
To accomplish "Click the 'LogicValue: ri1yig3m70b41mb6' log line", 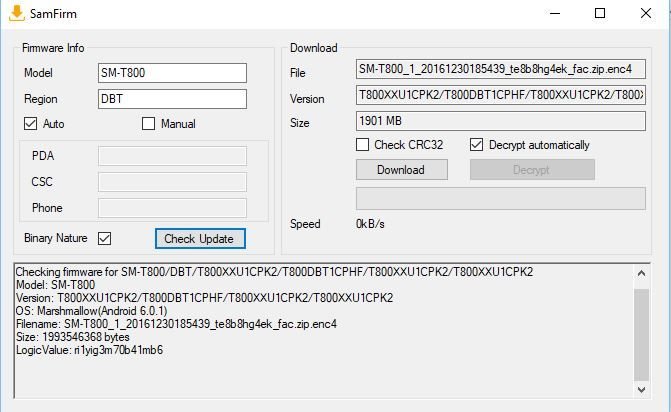I will coord(89,350).
